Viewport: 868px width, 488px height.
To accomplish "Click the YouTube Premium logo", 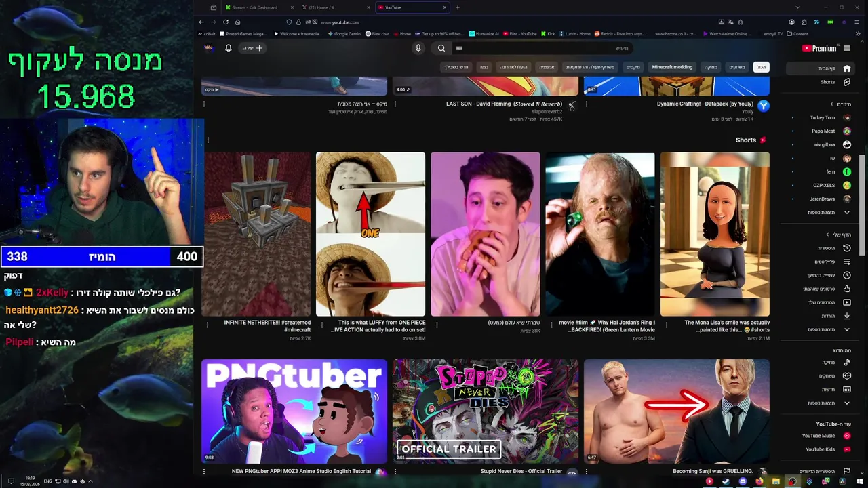I will click(818, 48).
